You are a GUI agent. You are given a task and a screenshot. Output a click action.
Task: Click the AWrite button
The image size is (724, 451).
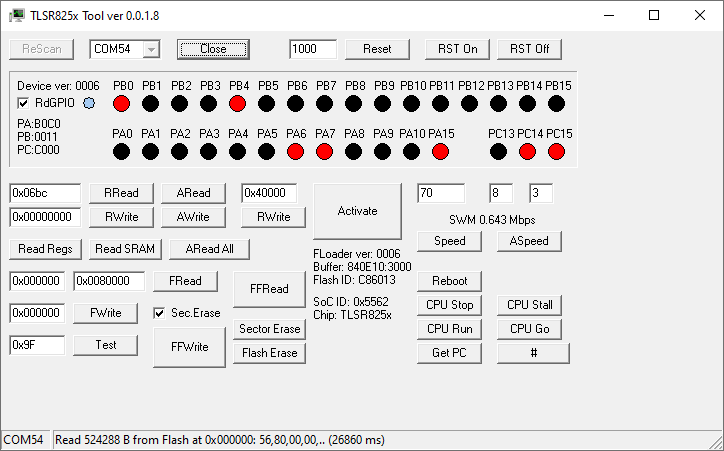(x=193, y=217)
